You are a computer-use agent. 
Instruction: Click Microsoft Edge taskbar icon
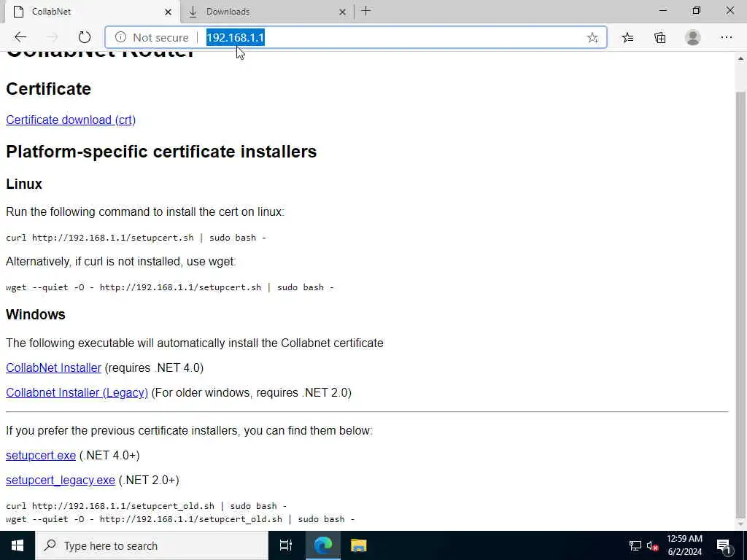click(322, 545)
